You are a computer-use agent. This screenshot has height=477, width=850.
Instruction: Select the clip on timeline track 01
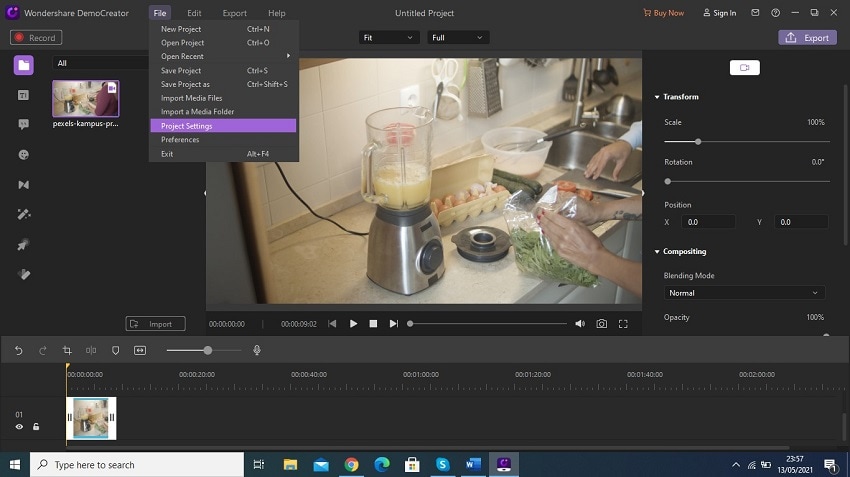pyautogui.click(x=91, y=418)
